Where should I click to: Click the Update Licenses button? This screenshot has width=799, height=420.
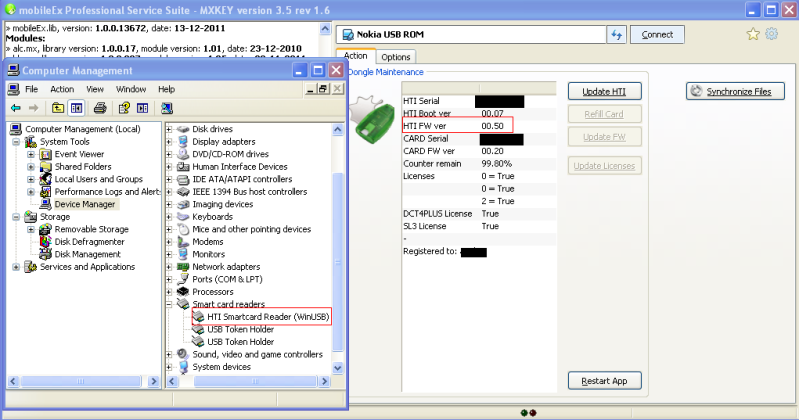(604, 166)
